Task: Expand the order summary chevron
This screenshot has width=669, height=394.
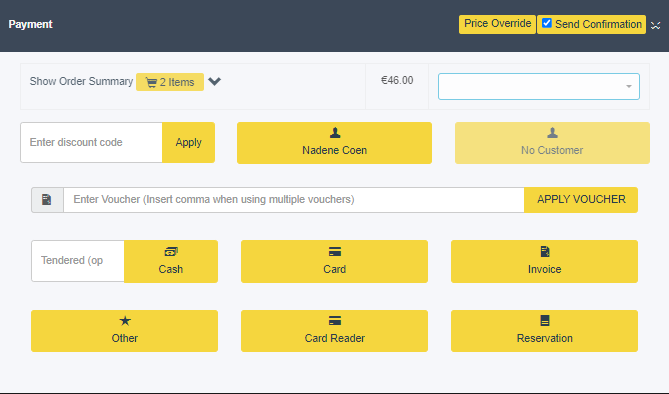Action: (214, 81)
